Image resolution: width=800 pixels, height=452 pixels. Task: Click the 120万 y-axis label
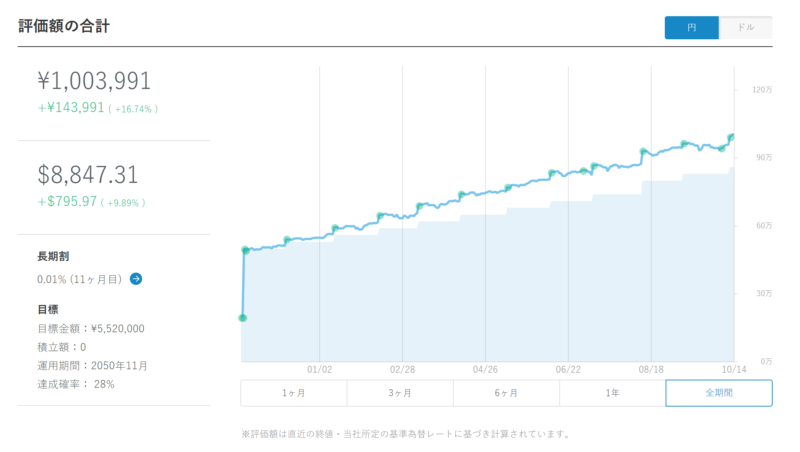[762, 90]
